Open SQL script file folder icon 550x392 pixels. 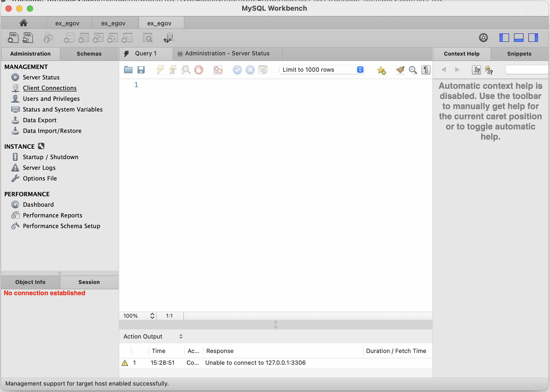pyautogui.click(x=128, y=70)
